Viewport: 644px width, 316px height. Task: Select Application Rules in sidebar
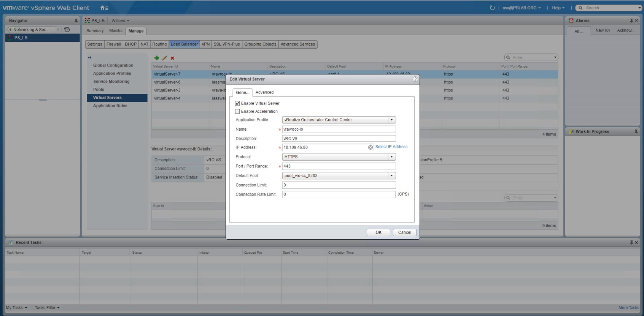[110, 106]
